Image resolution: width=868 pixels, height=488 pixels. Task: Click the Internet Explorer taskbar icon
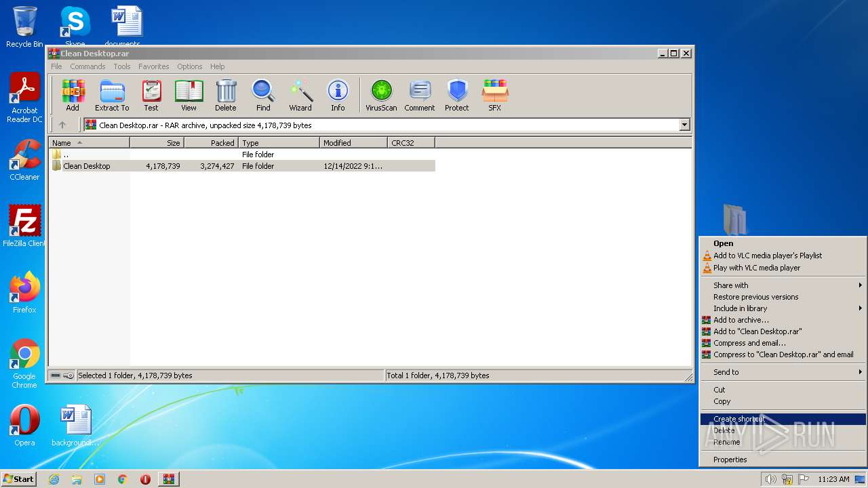tap(54, 479)
